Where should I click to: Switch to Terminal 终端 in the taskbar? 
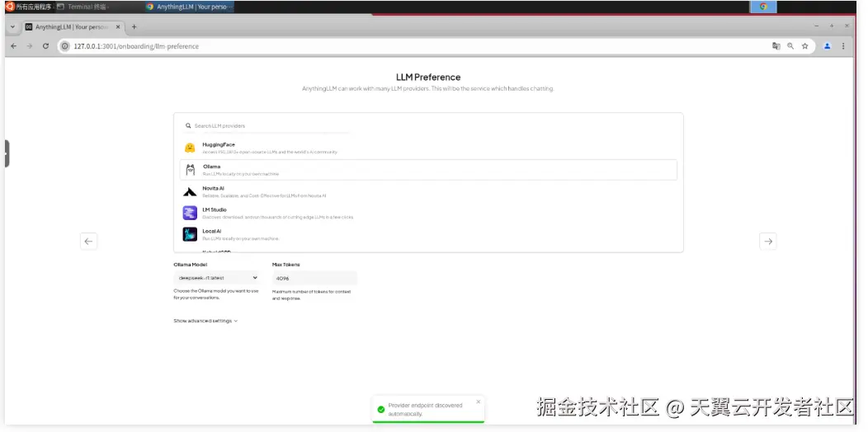tap(83, 7)
